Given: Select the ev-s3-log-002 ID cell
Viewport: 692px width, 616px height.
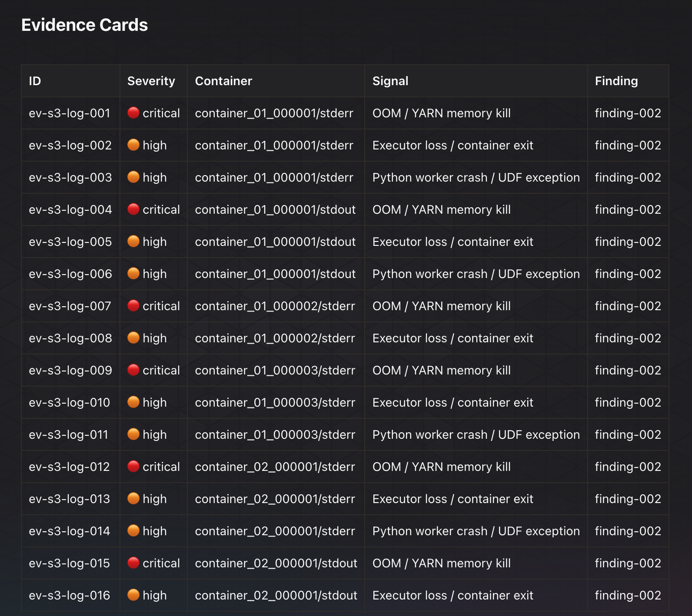Looking at the screenshot, I should point(70,145).
